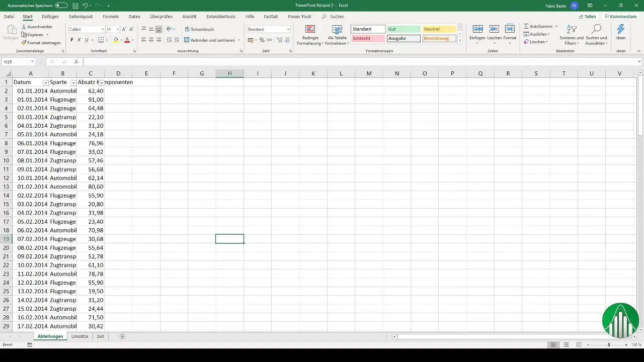
Task: Select cell C2 with value 62,40
Action: click(x=91, y=91)
